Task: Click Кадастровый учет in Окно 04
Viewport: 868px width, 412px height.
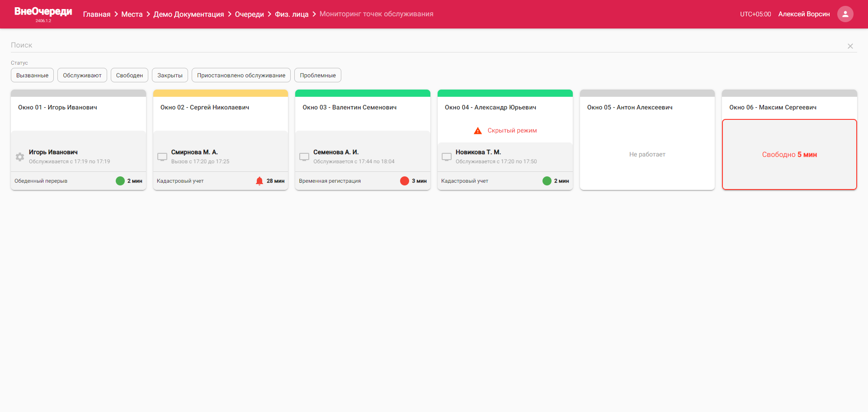Action: [465, 181]
